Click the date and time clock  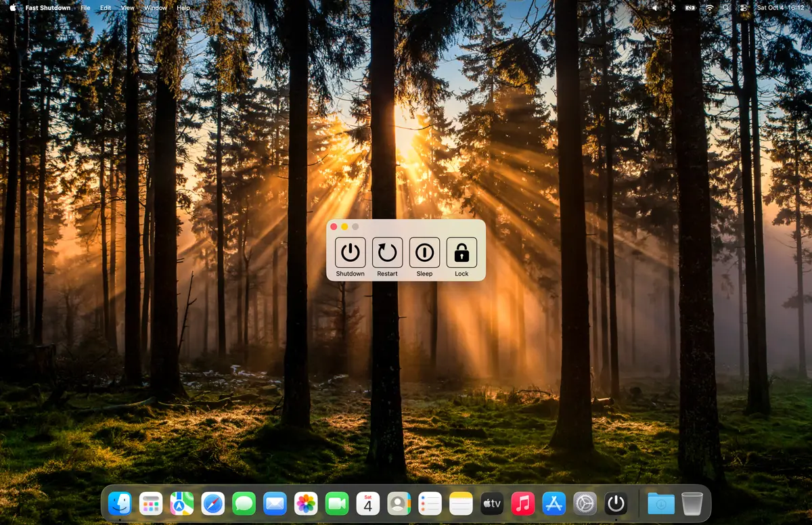point(780,7)
